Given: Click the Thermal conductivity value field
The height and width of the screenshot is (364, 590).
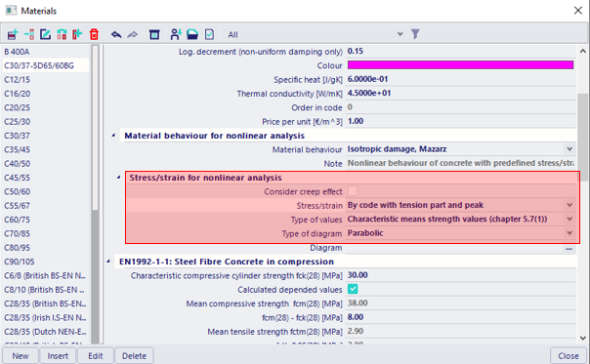Looking at the screenshot, I should [x=460, y=93].
